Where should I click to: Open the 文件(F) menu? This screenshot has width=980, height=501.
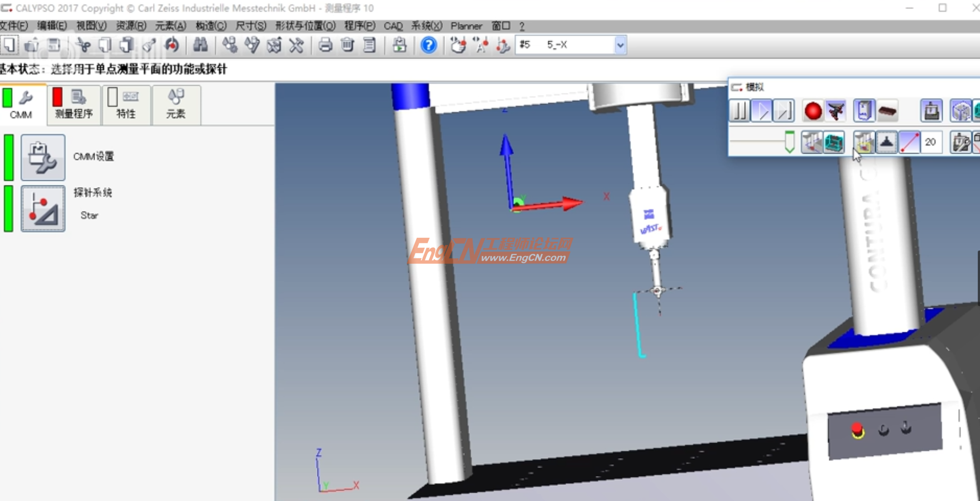coord(13,26)
